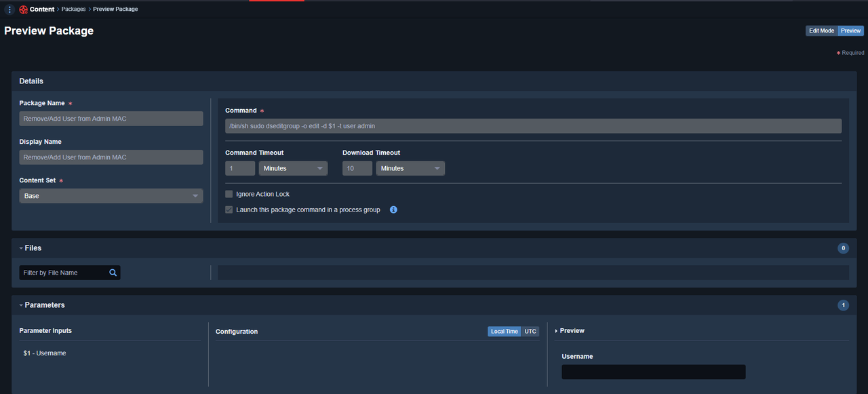The height and width of the screenshot is (394, 868).
Task: Open the main menu dots icon
Action: (9, 9)
